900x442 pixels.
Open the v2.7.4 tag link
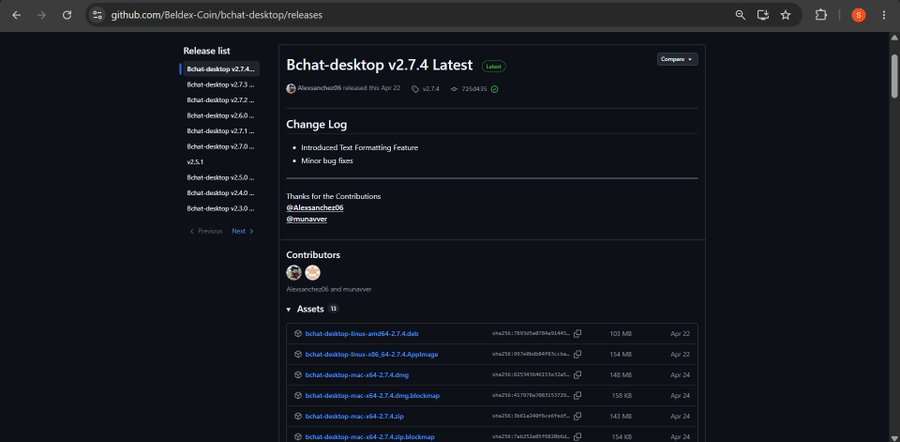(426, 89)
